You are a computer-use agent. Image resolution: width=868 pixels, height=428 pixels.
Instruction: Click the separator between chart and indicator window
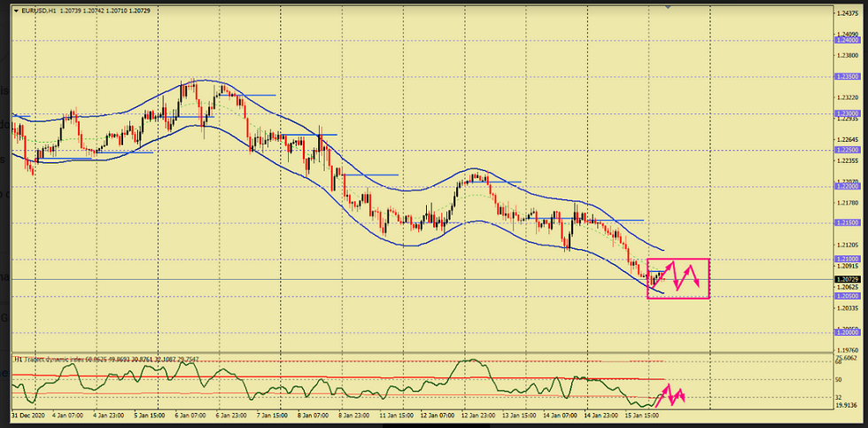tap(425, 353)
